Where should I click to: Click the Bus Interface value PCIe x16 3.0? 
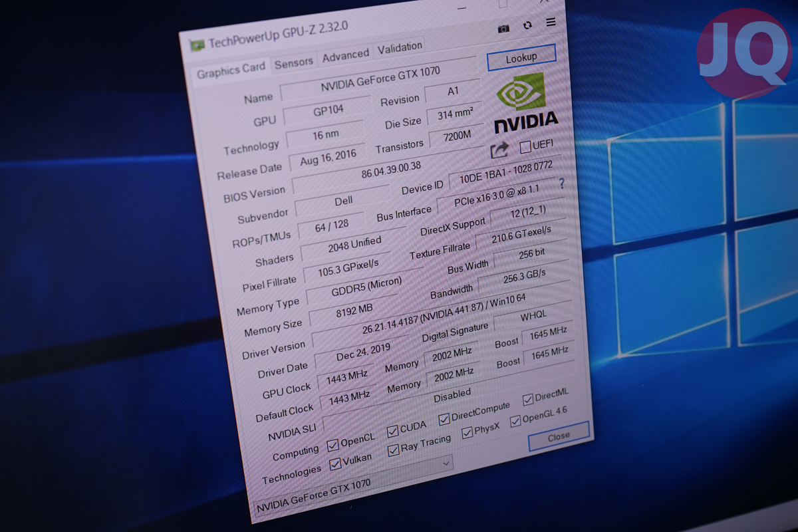497,196
